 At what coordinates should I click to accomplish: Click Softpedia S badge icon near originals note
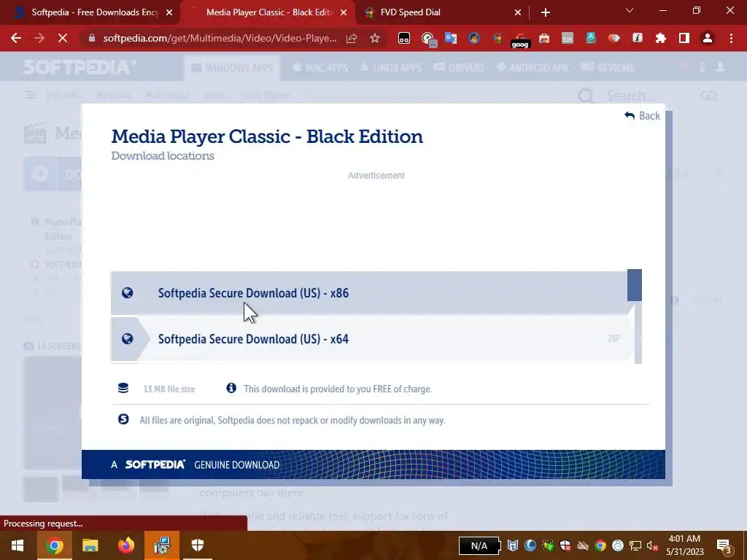pos(123,419)
